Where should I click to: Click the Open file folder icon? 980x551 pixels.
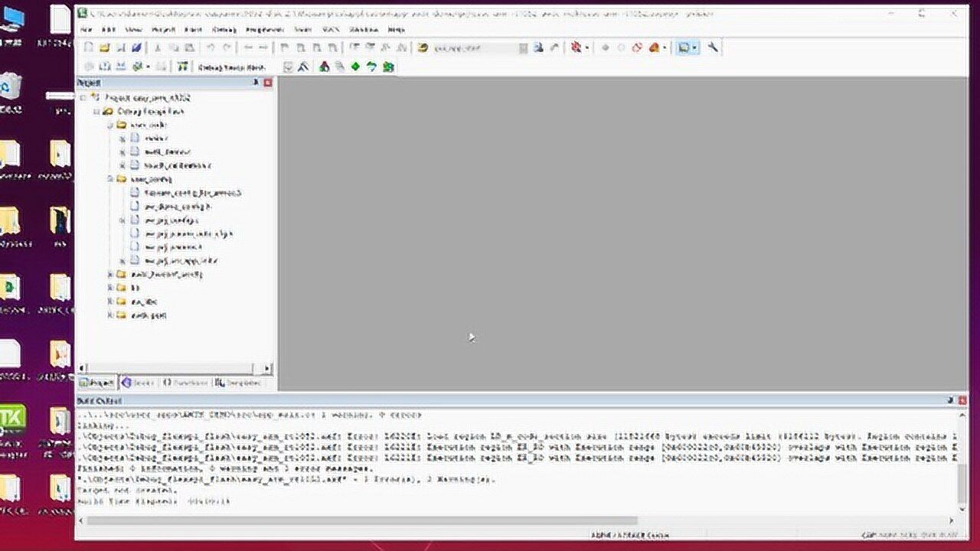coord(105,47)
